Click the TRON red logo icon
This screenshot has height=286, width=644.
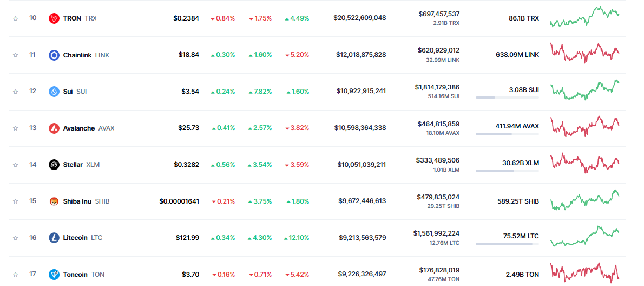tap(54, 18)
